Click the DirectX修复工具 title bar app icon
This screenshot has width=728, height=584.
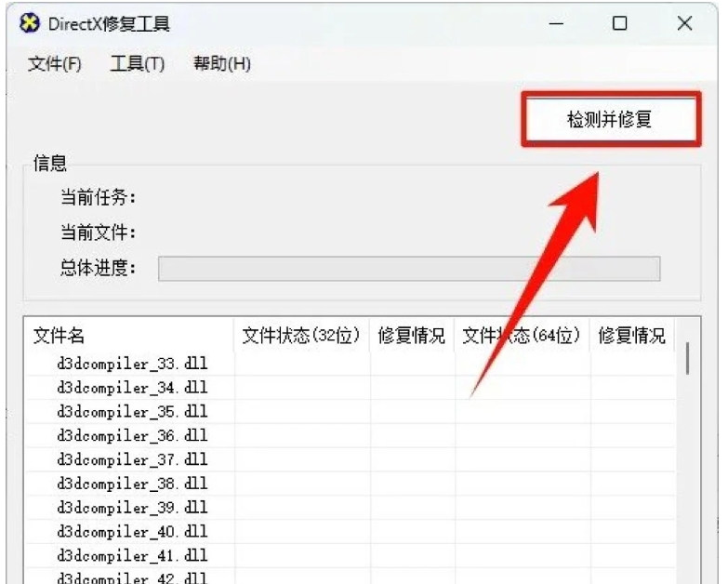31,24
